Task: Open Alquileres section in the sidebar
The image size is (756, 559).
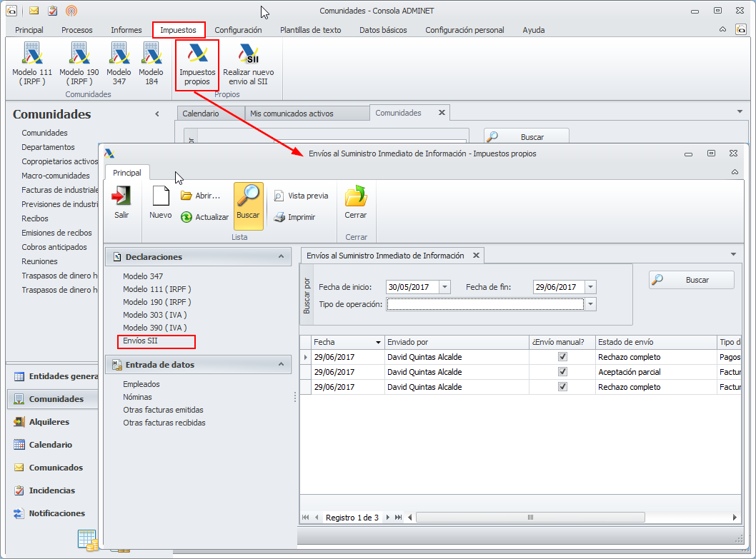Action: [x=49, y=422]
